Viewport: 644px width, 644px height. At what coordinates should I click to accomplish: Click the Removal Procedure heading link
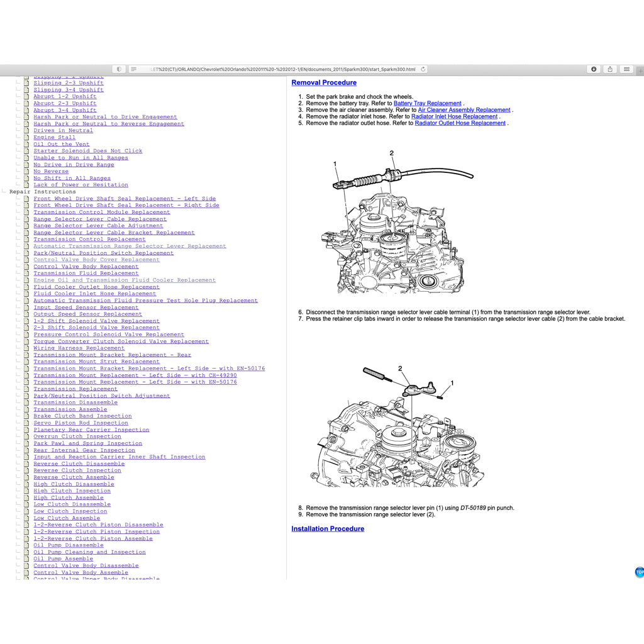pos(324,82)
